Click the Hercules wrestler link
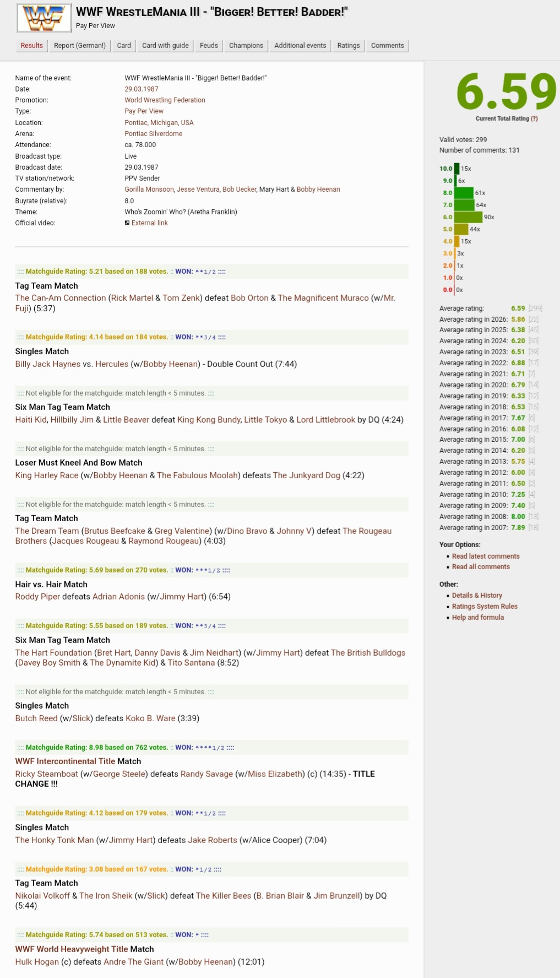 [112, 364]
